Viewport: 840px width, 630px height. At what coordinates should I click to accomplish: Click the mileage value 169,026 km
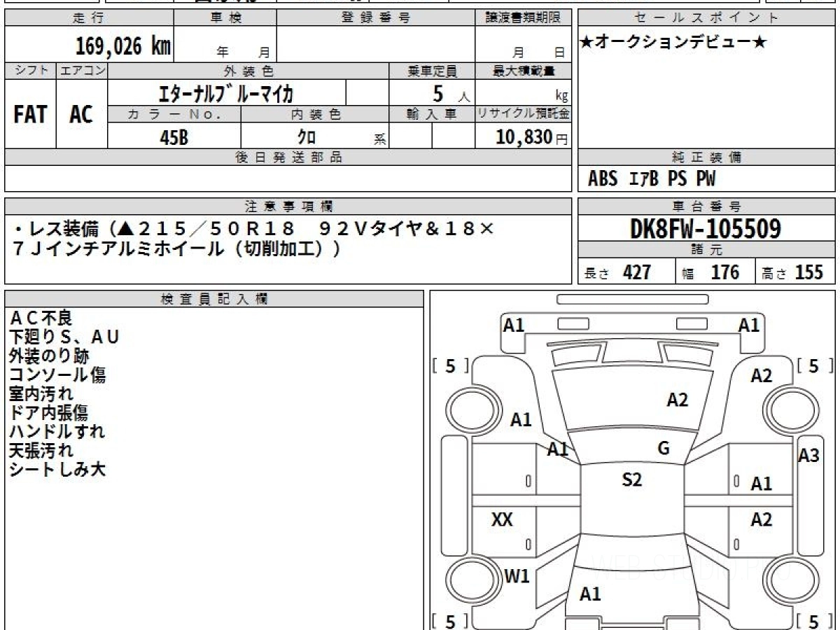click(123, 46)
